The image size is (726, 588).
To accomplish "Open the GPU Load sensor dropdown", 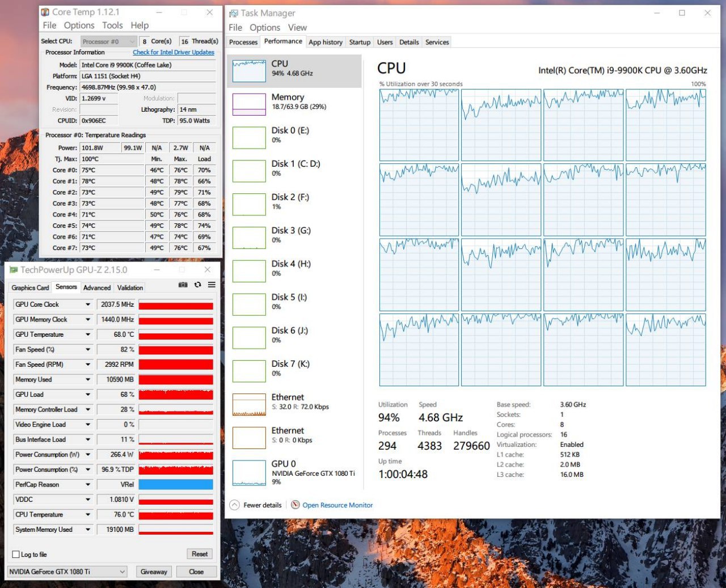I will click(88, 395).
